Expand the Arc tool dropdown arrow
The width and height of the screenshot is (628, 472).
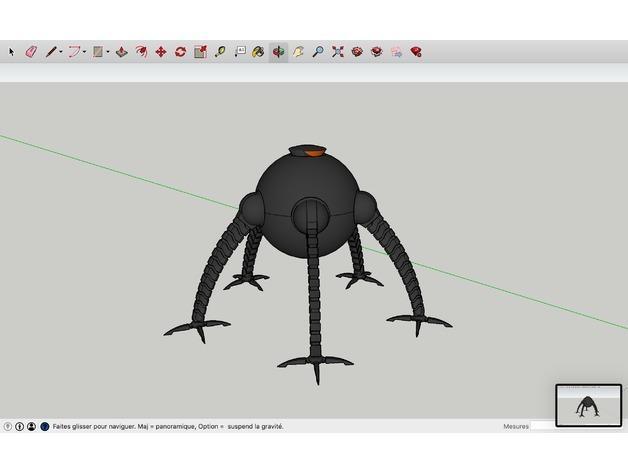[x=85, y=51]
